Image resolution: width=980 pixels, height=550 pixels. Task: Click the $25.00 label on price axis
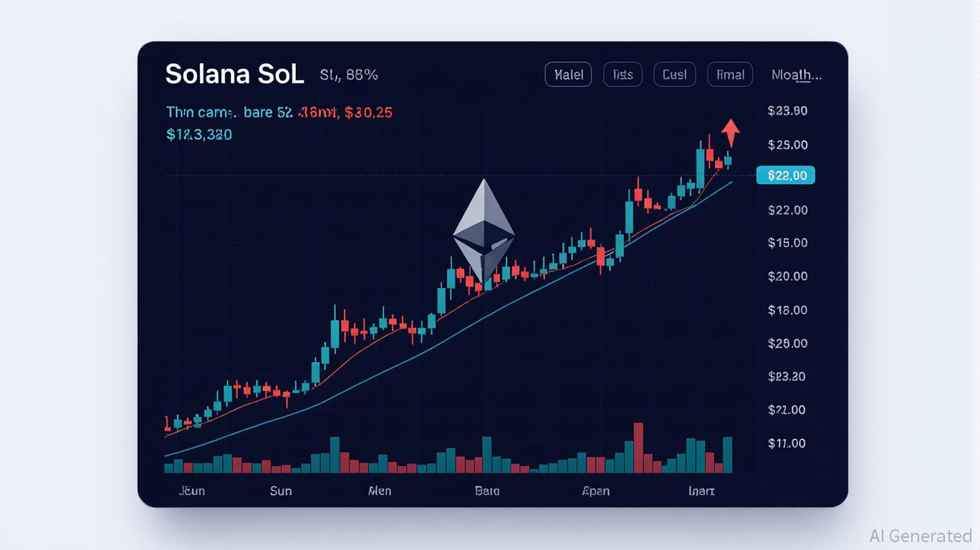tap(787, 145)
